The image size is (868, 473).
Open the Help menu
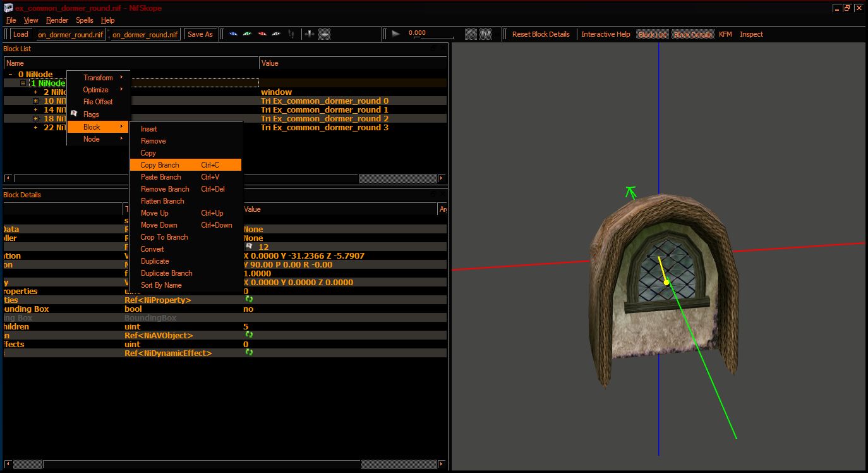coord(108,20)
